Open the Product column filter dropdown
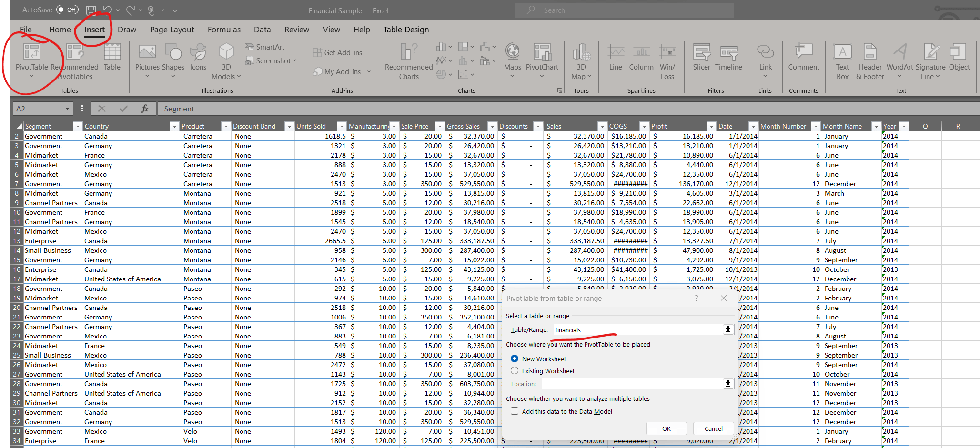The width and height of the screenshot is (980, 448). click(226, 126)
